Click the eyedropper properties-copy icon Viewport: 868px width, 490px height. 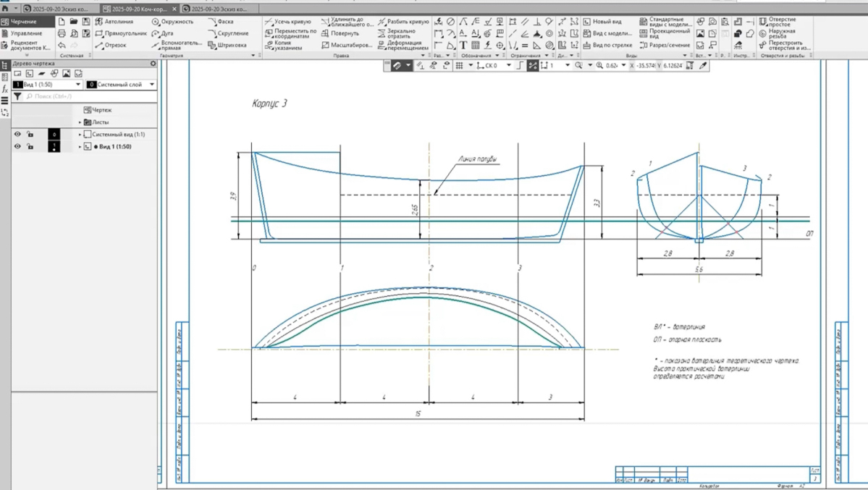(704, 66)
